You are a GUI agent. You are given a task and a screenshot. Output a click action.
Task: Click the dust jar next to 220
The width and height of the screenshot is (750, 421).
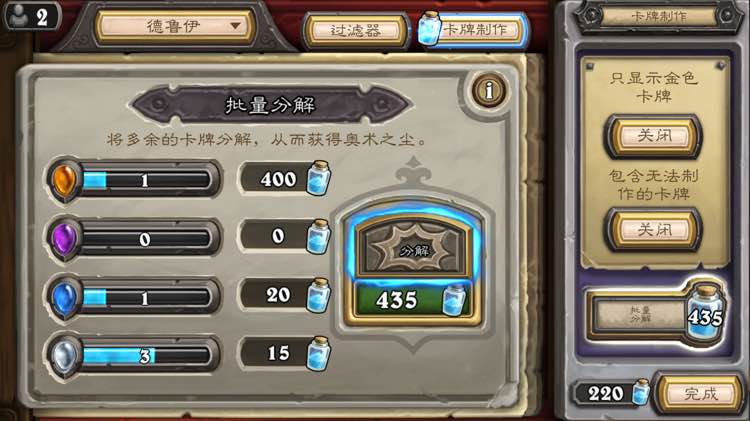point(641,392)
